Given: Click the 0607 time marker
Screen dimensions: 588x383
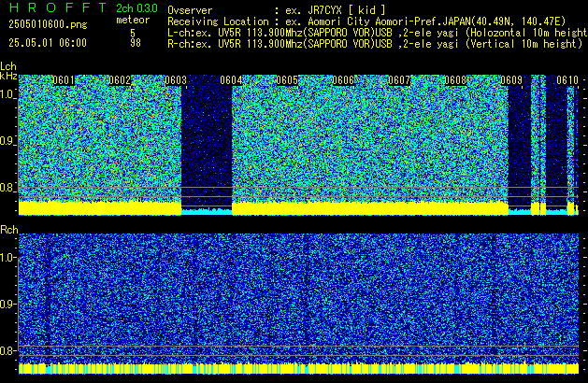Looking at the screenshot, I should (x=399, y=80).
